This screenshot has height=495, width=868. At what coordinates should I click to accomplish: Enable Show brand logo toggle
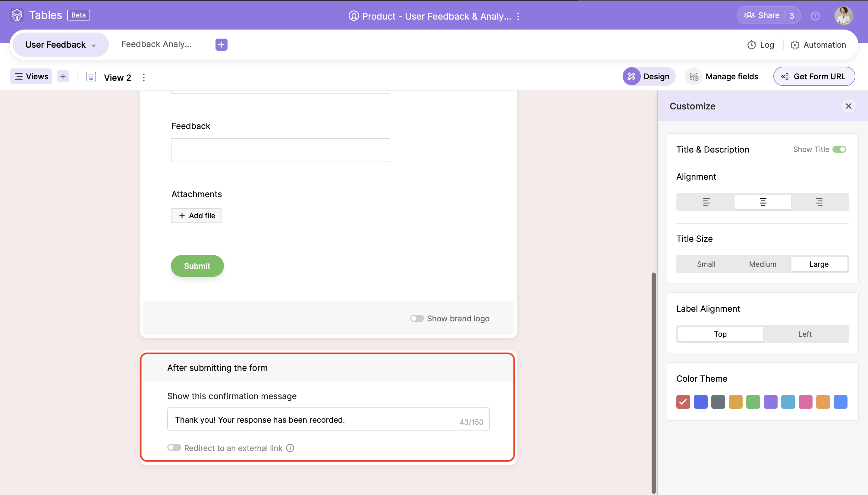pyautogui.click(x=417, y=318)
